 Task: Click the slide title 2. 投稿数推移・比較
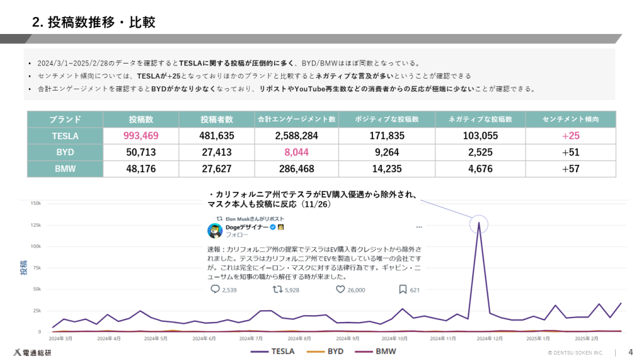coord(94,22)
